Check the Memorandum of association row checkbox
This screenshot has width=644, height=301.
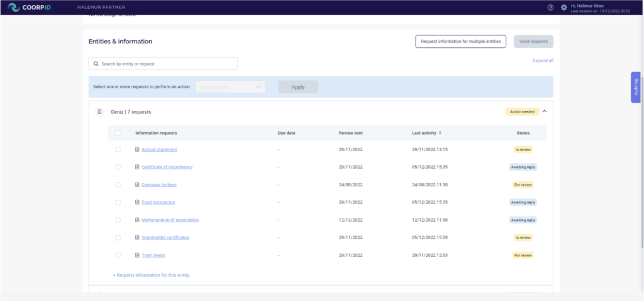click(118, 220)
